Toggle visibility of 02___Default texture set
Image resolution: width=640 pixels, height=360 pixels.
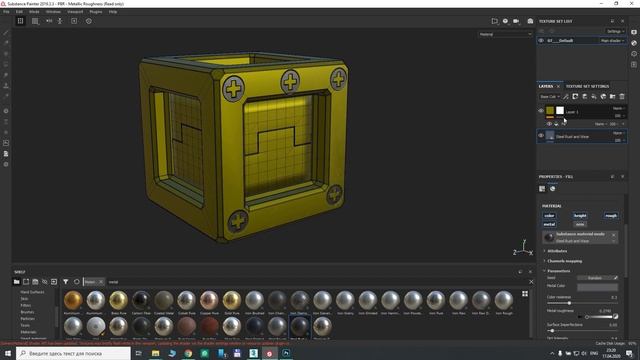pyautogui.click(x=541, y=41)
